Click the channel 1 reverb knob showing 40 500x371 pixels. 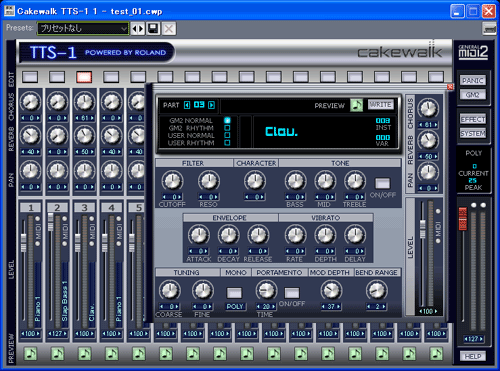click(x=30, y=136)
